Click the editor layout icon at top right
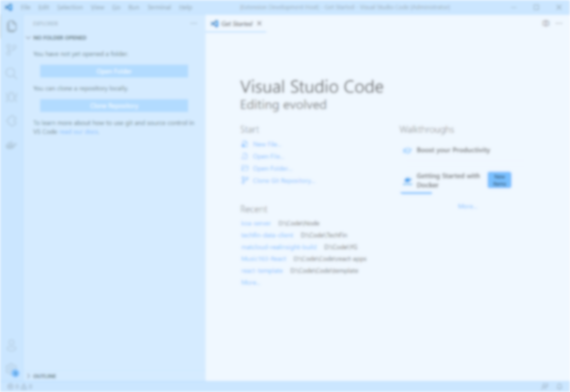 [x=546, y=23]
